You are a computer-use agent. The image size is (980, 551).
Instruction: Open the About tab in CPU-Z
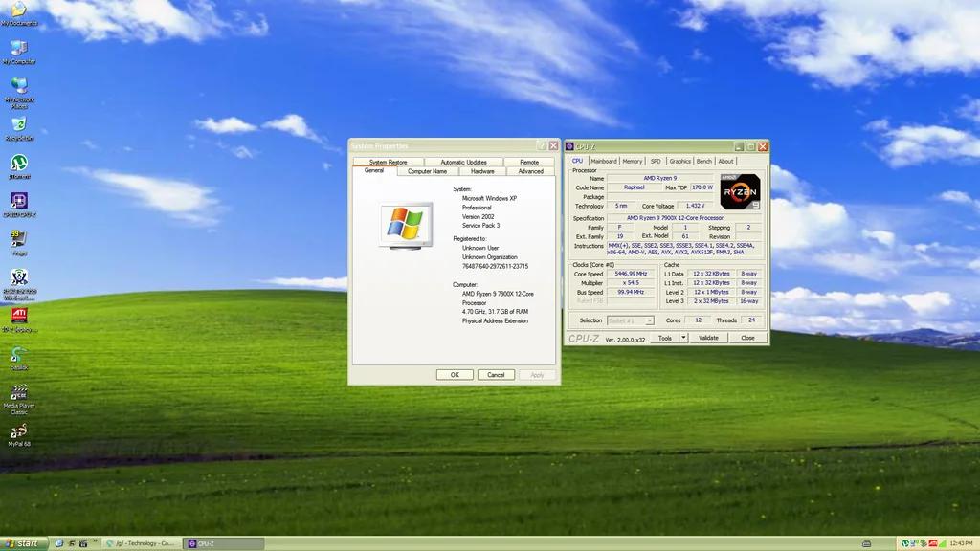[725, 161]
